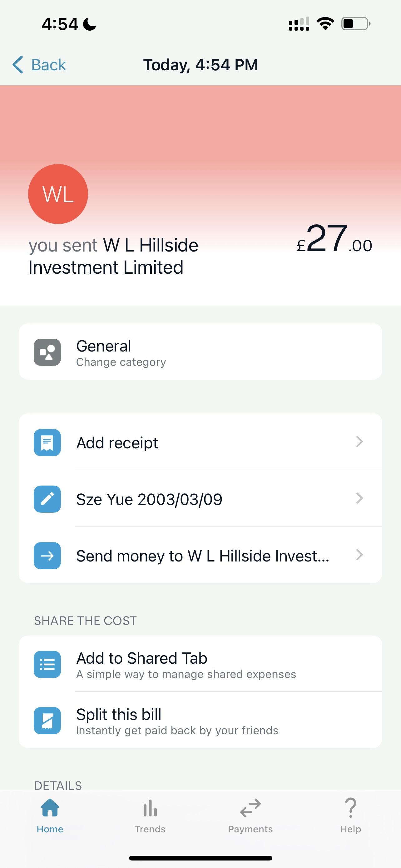Tap the pencil note edit icon
This screenshot has width=401, height=868.
(x=47, y=499)
